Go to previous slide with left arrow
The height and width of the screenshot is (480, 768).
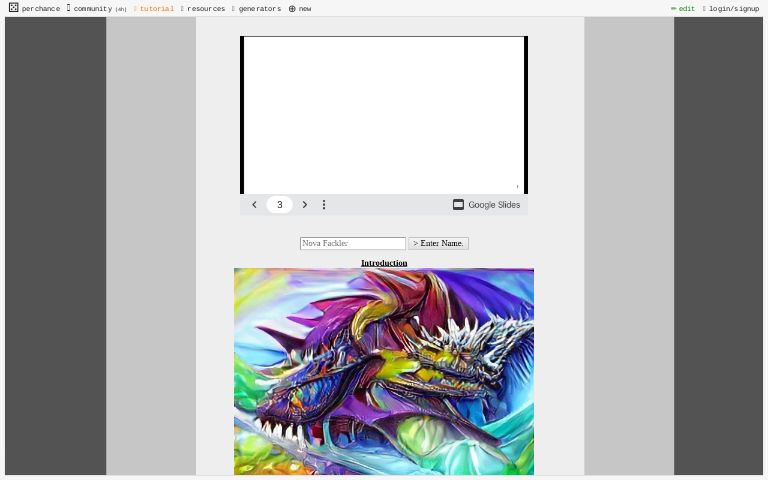tap(254, 205)
